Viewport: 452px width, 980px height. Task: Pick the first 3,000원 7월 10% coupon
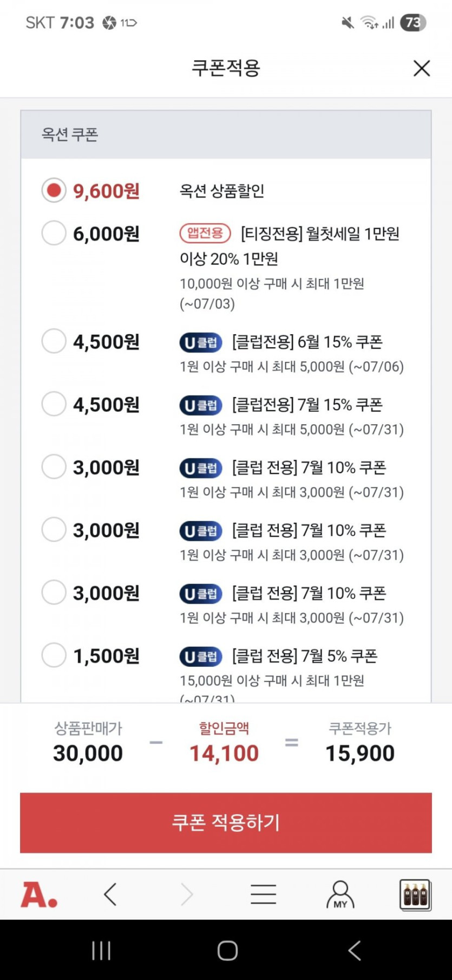coord(54,467)
